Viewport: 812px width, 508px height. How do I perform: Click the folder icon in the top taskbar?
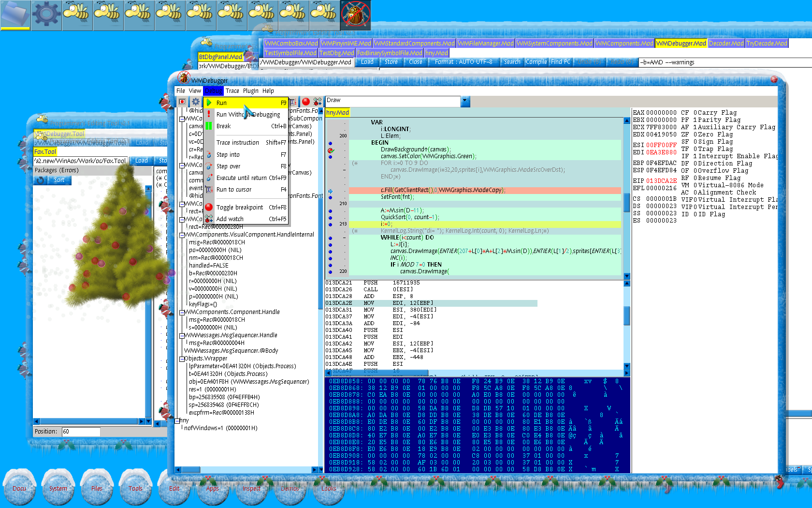click(15, 15)
